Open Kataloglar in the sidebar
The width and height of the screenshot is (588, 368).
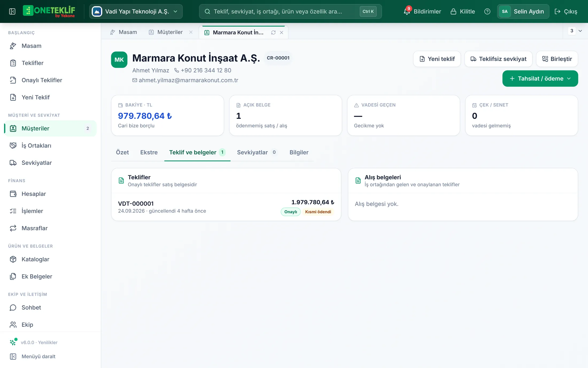[x=51, y=259]
